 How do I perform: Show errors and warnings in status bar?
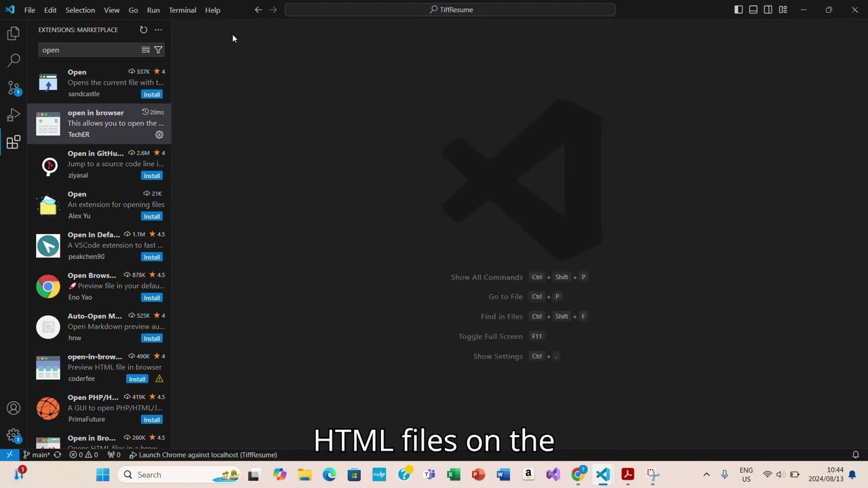click(x=84, y=455)
